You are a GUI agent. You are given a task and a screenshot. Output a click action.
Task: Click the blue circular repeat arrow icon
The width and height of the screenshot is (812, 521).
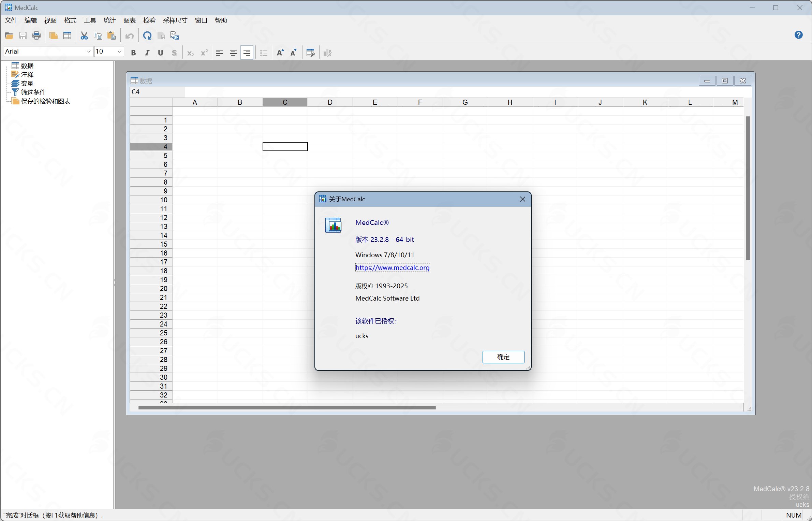[x=147, y=35]
